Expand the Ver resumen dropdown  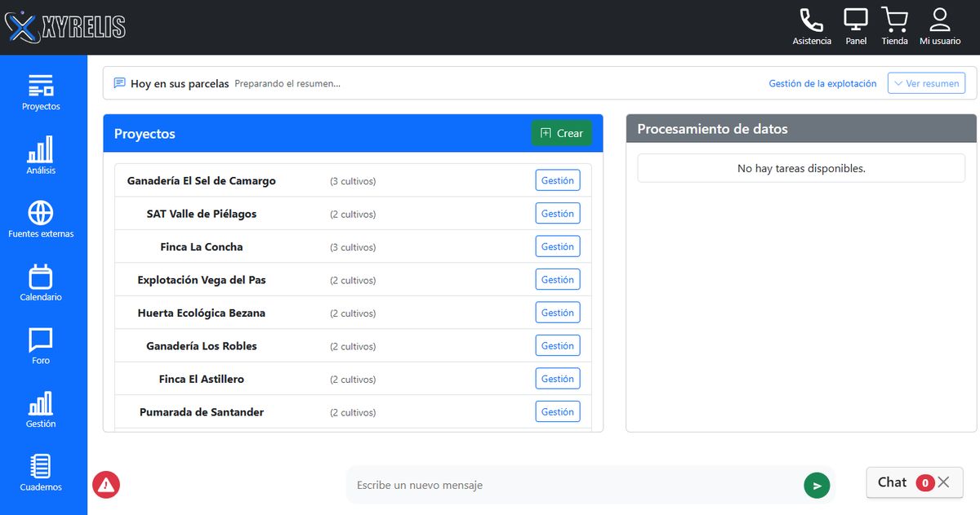point(926,83)
